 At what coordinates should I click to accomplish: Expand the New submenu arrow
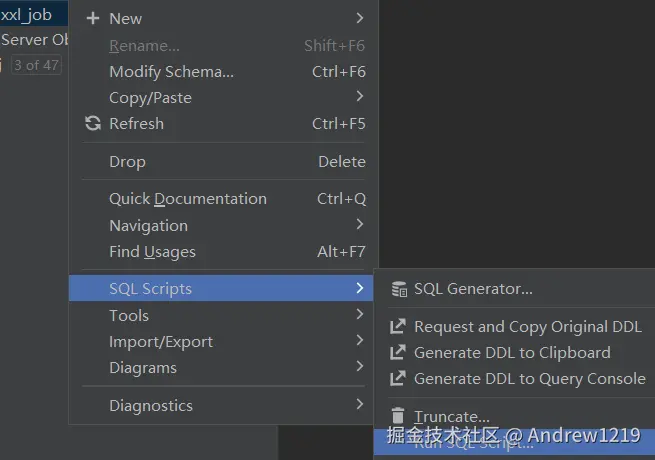(x=360, y=18)
